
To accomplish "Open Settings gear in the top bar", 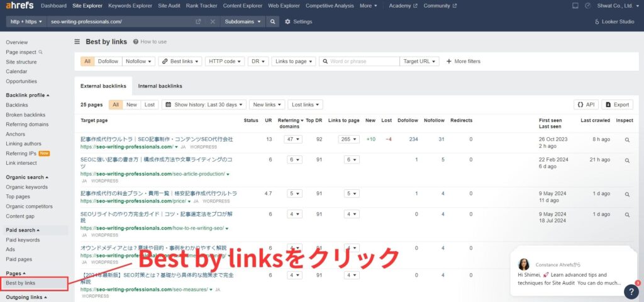I will tap(299, 22).
